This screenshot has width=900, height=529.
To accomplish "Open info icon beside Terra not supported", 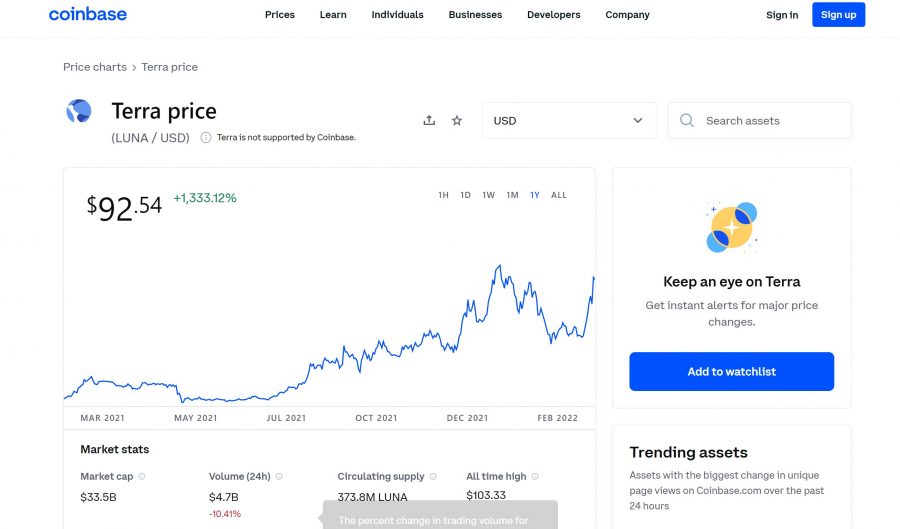I will pyautogui.click(x=205, y=138).
